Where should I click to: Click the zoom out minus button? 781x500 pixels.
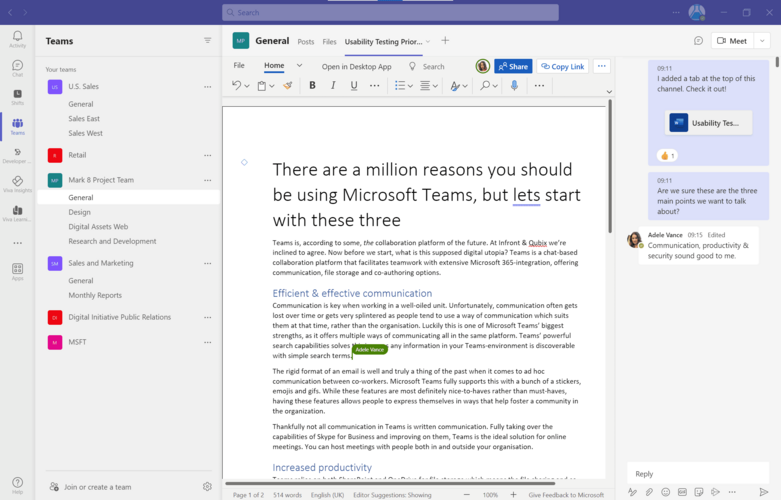[467, 495]
